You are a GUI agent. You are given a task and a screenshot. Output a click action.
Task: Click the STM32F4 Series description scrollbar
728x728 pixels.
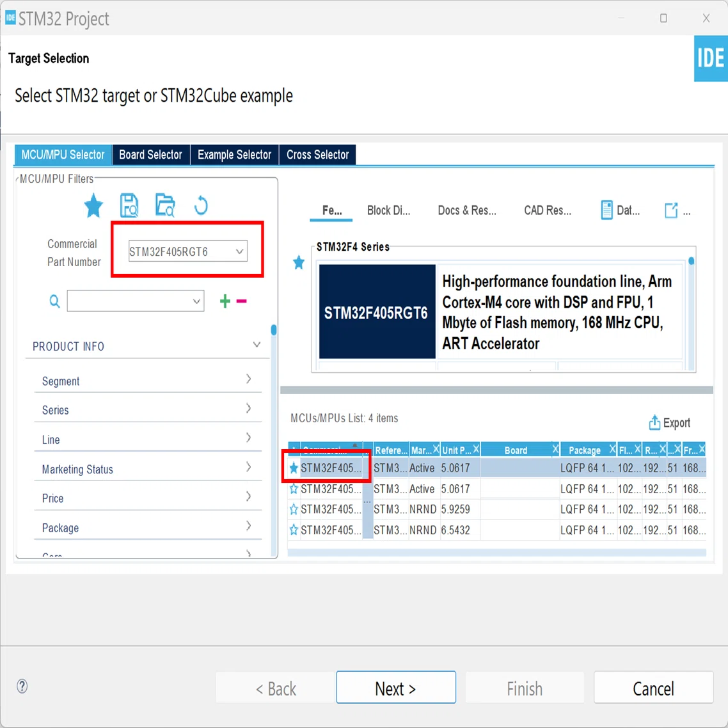(692, 313)
